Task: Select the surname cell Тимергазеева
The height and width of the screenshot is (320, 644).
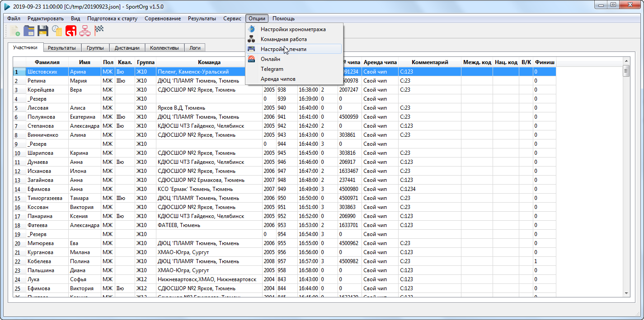Action: (x=47, y=198)
